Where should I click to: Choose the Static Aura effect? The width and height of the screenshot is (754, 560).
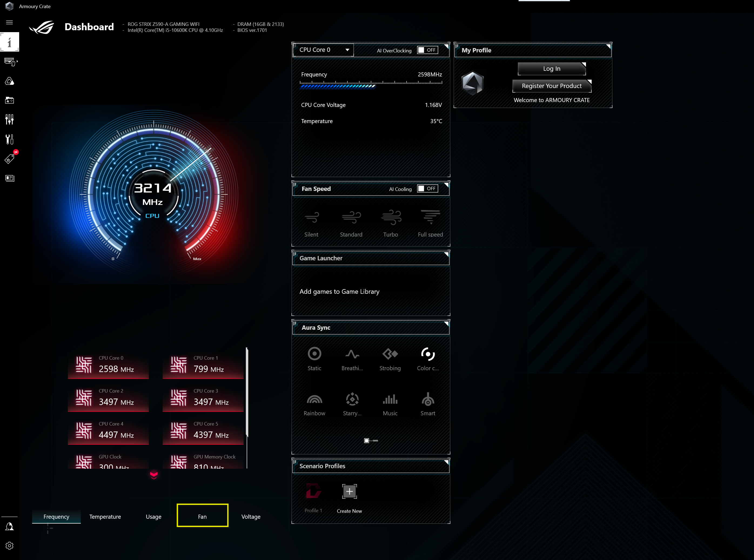(314, 359)
